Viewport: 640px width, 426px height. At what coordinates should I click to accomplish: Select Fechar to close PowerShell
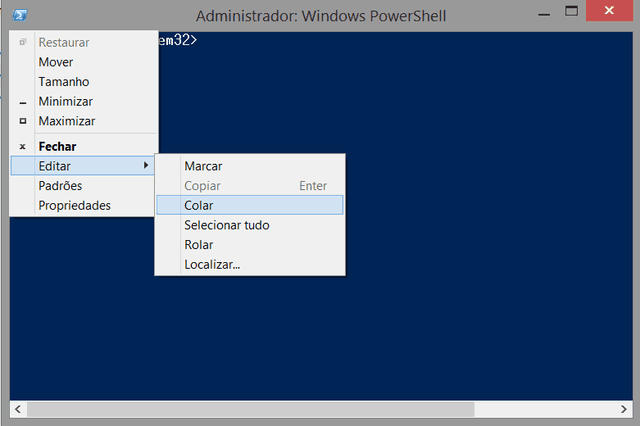pyautogui.click(x=83, y=146)
